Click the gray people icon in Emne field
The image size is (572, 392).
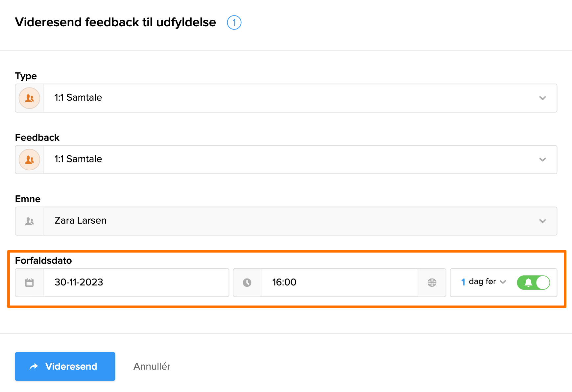click(x=30, y=221)
